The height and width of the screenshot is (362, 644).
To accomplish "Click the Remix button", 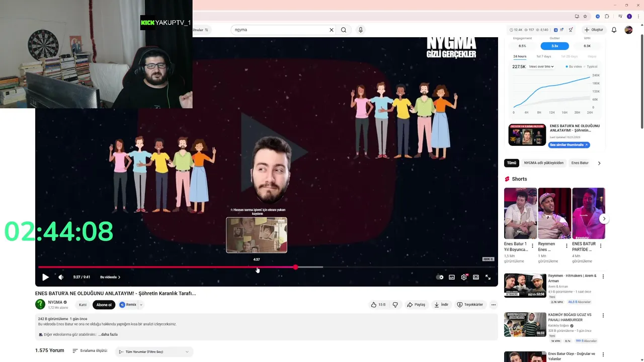I will 128,305.
